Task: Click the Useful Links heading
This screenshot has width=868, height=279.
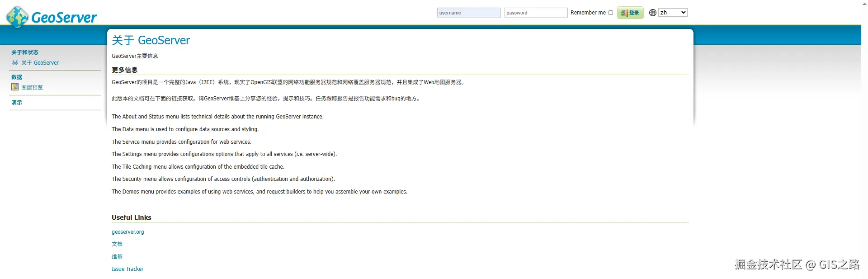Action: [132, 218]
